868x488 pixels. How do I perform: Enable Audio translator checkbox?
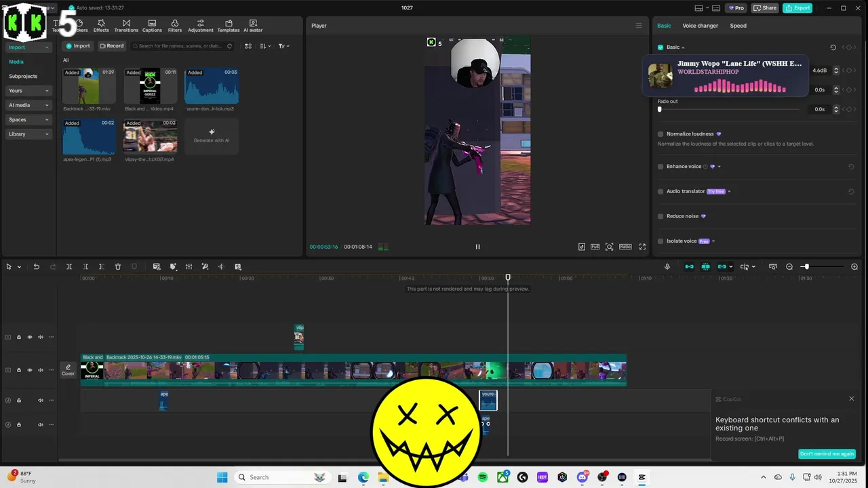tap(660, 191)
